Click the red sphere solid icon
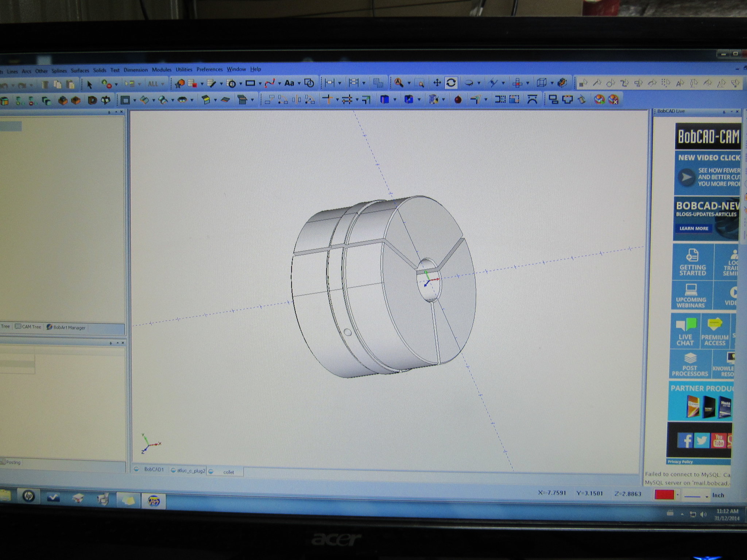The image size is (747, 560). [x=458, y=100]
